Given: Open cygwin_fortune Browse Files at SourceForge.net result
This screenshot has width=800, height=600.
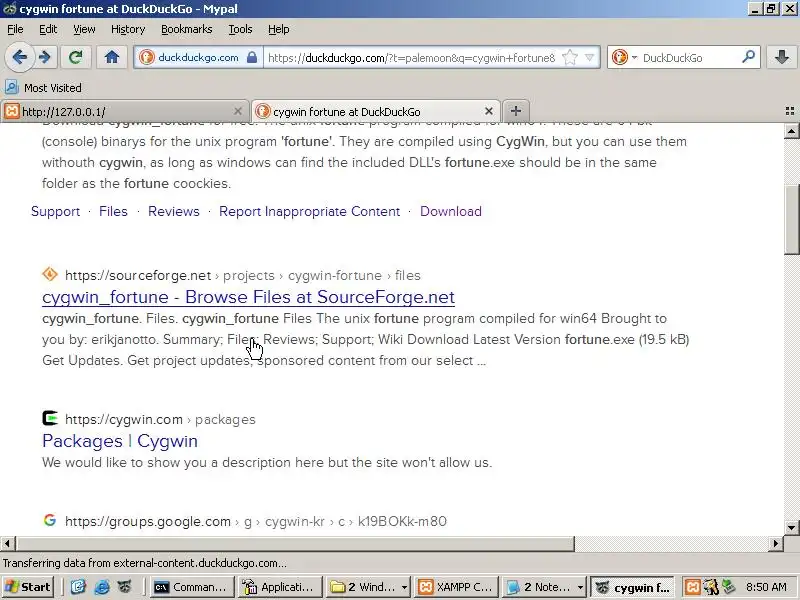Looking at the screenshot, I should [x=248, y=297].
